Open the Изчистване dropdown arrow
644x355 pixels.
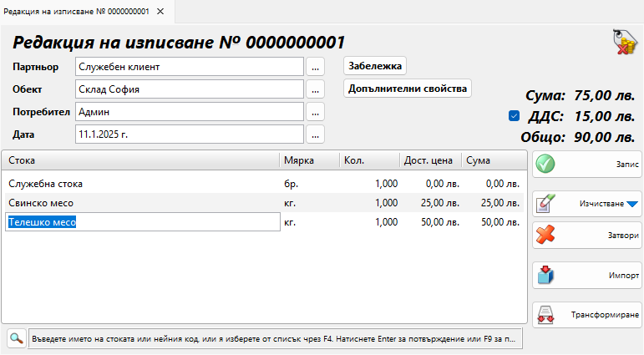[631, 204]
